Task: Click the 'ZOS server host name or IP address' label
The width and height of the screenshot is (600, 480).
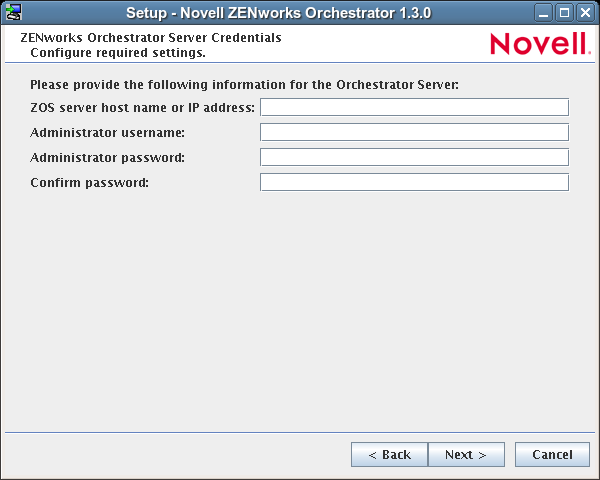Action: [143, 107]
